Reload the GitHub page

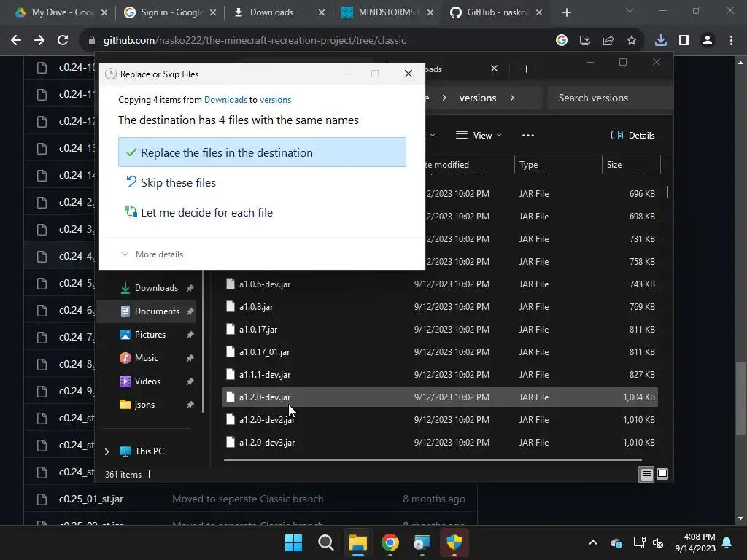(63, 41)
